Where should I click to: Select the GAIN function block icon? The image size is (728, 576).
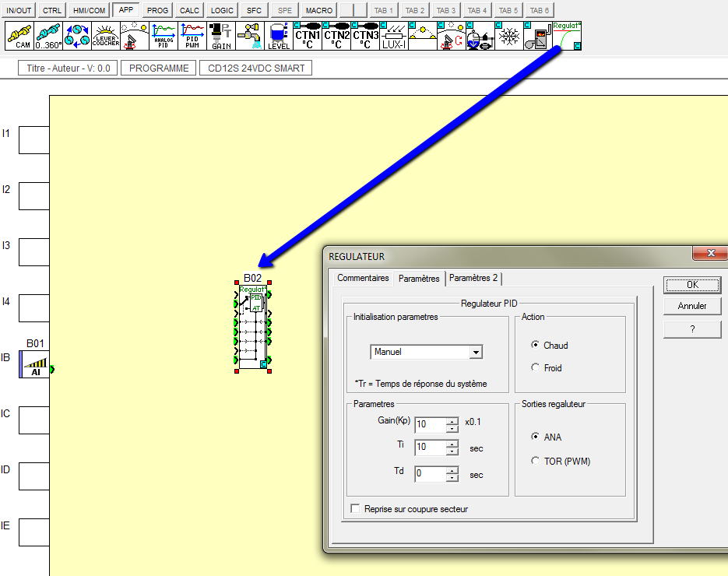[221, 36]
